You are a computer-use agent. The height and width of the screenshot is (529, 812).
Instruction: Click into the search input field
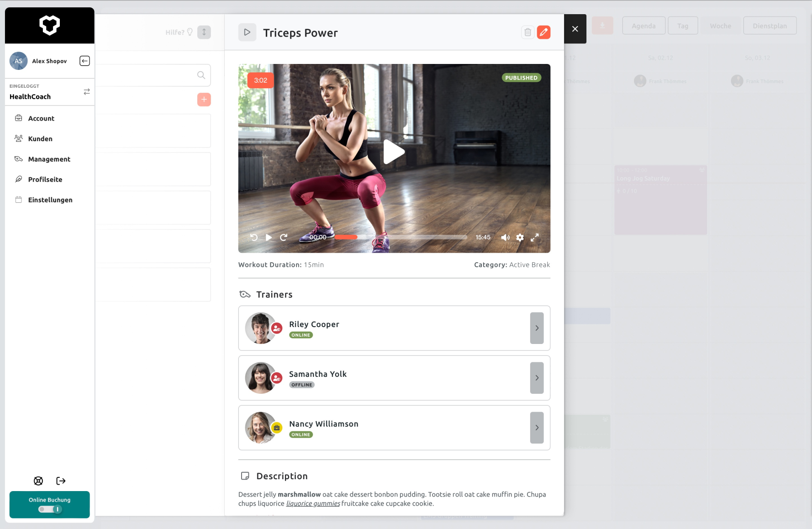[153, 75]
